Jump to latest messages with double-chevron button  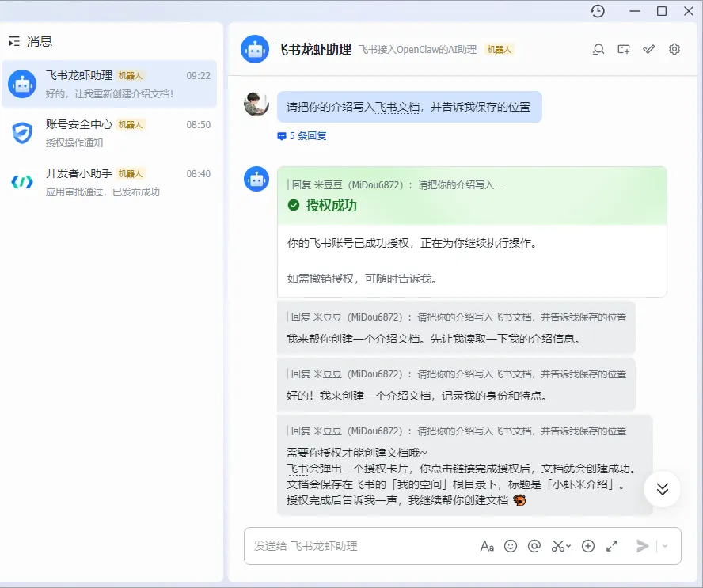click(x=662, y=489)
